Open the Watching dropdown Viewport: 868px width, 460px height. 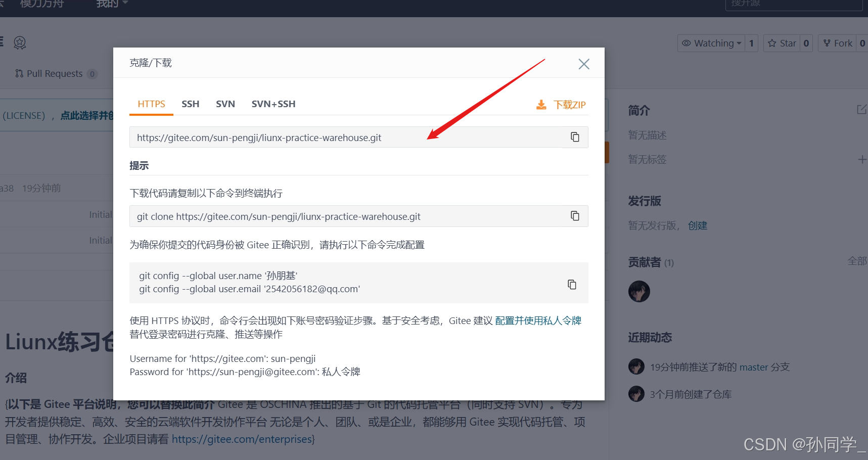[711, 43]
